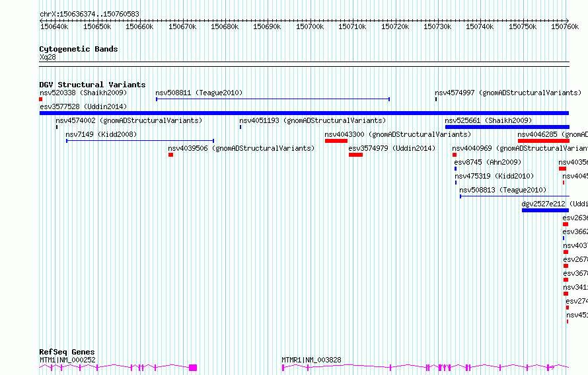Open gene label MTMR1|NM_003828

click(x=311, y=360)
